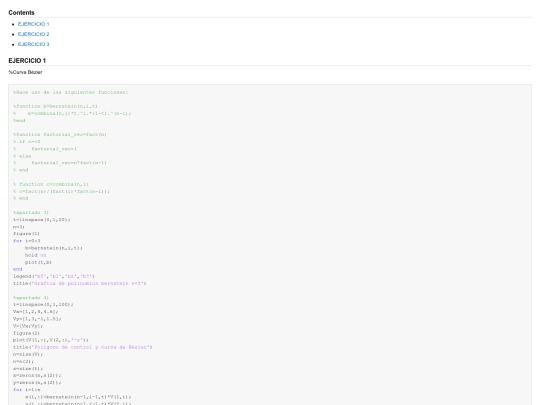Click the 'V=[Vx;Vy];' code line
This screenshot has width=540, height=405.
tap(28, 326)
